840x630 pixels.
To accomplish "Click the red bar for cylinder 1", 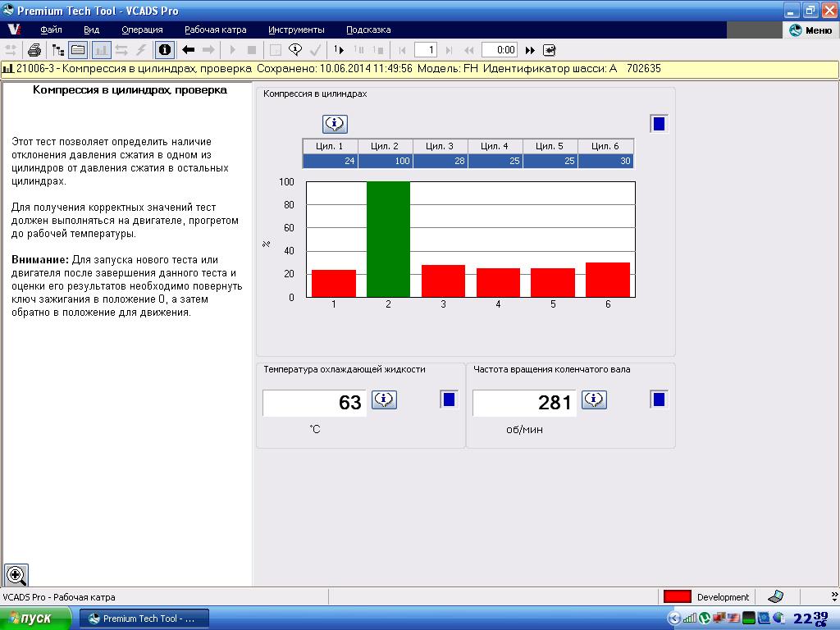I will (x=334, y=283).
